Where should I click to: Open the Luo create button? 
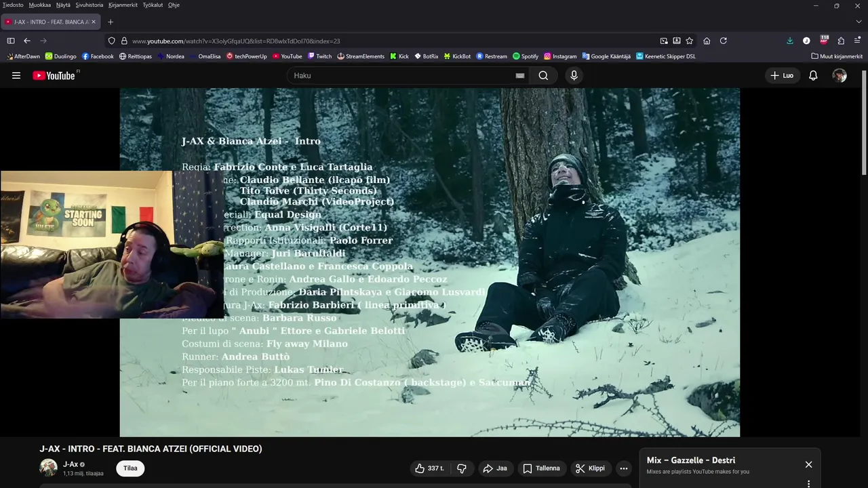tap(782, 75)
